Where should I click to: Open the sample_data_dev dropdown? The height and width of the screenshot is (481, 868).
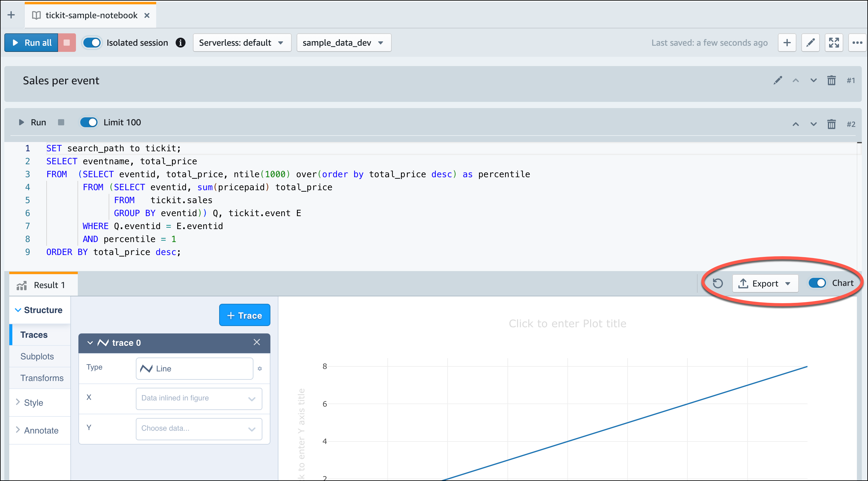[x=343, y=43]
